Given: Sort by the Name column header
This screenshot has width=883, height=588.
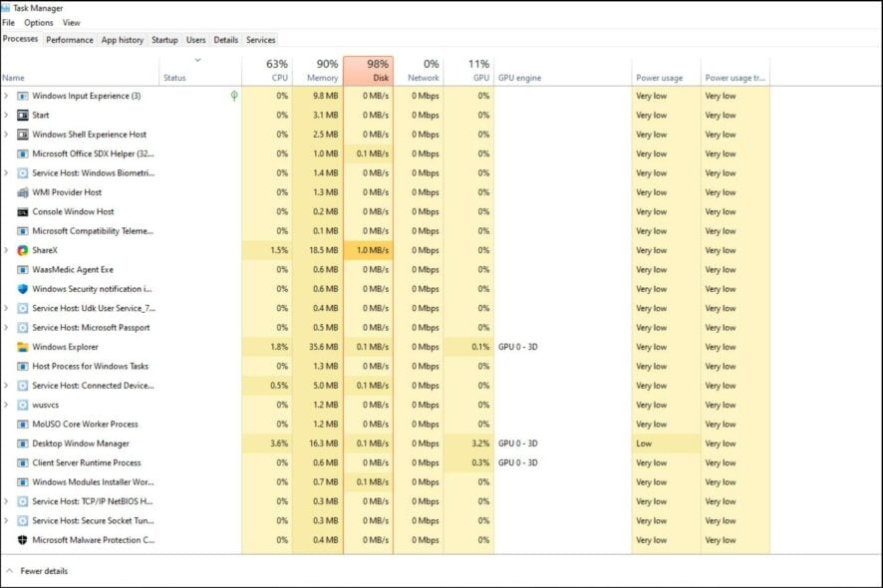Looking at the screenshot, I should (80, 71).
